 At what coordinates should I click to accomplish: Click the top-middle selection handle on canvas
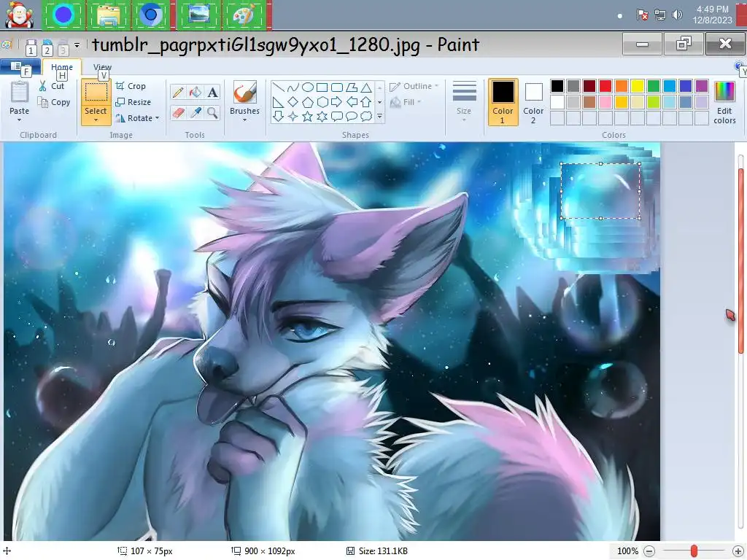[x=601, y=164]
